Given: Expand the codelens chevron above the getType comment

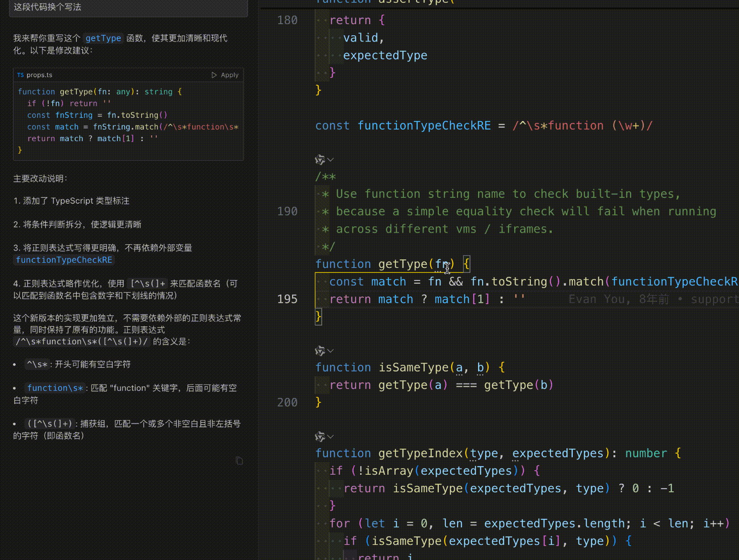Looking at the screenshot, I should click(x=331, y=159).
